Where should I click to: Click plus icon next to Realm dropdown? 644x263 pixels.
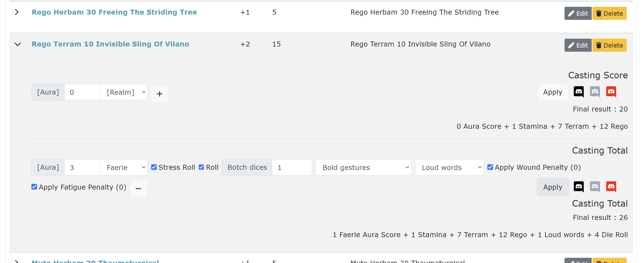click(x=159, y=94)
